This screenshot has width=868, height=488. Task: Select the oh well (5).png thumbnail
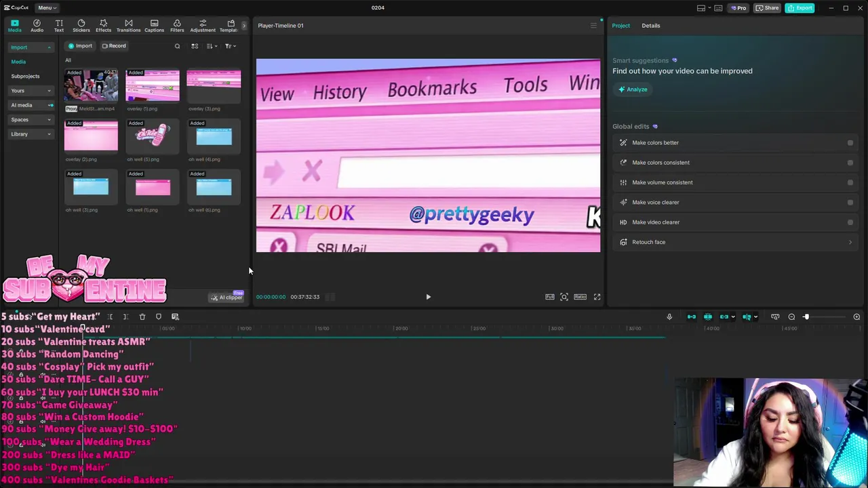[153, 136]
